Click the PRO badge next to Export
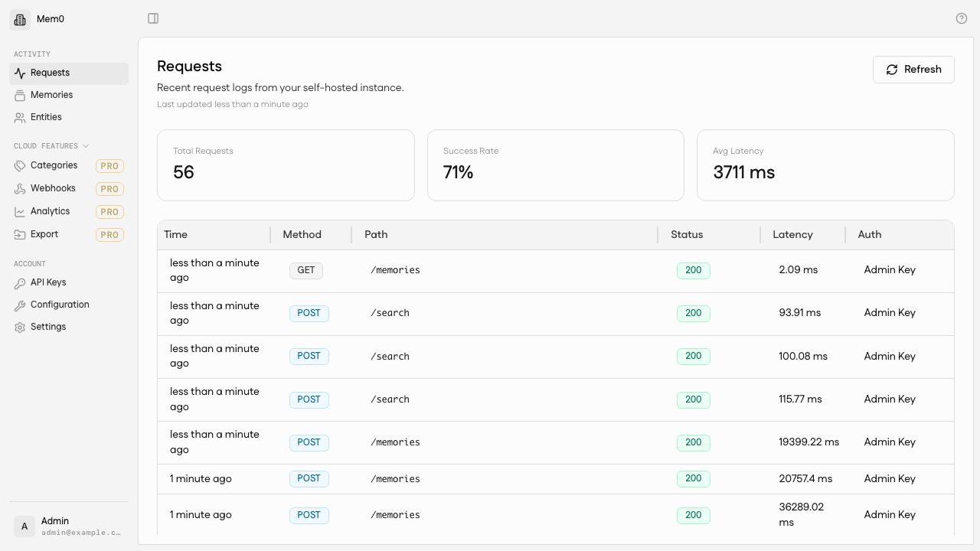This screenshot has height=551, width=980. point(109,235)
